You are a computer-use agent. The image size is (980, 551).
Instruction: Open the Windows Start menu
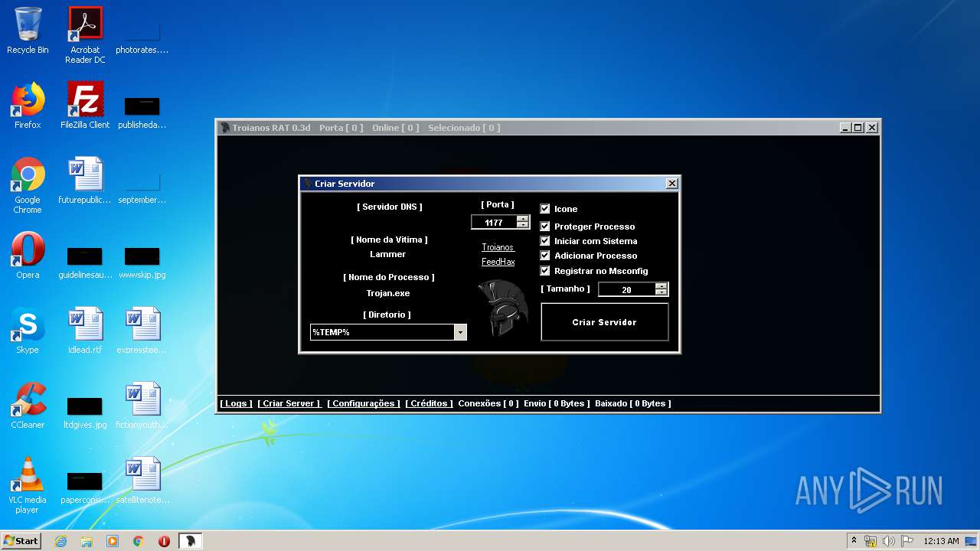pyautogui.click(x=21, y=541)
